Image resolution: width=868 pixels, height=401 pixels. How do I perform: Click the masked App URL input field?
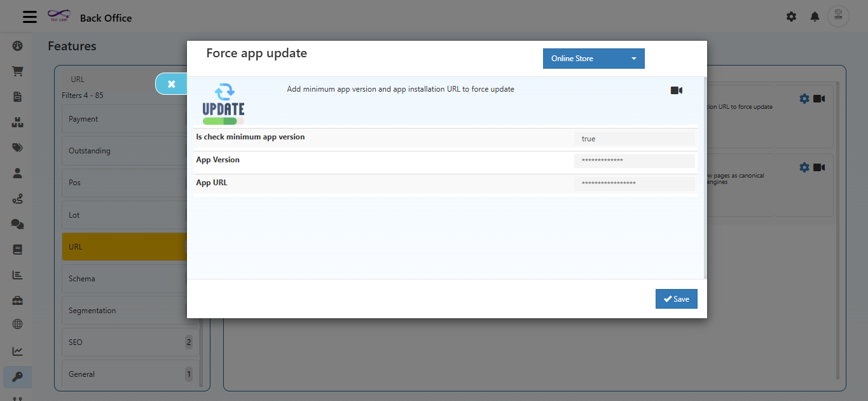point(634,183)
